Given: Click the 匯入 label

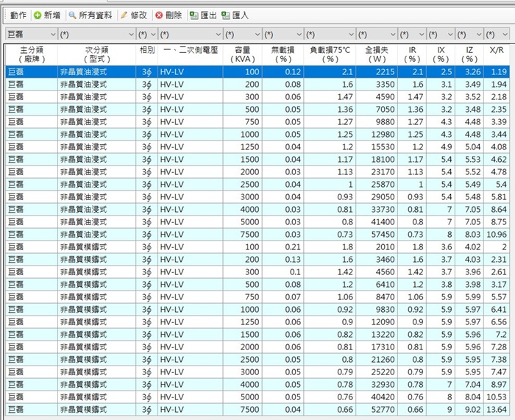Looking at the screenshot, I should coord(241,15).
